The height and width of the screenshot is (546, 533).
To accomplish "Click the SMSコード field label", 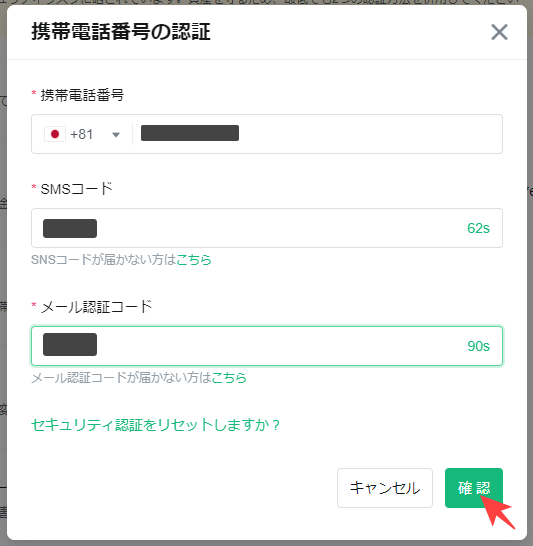I will click(77, 189).
